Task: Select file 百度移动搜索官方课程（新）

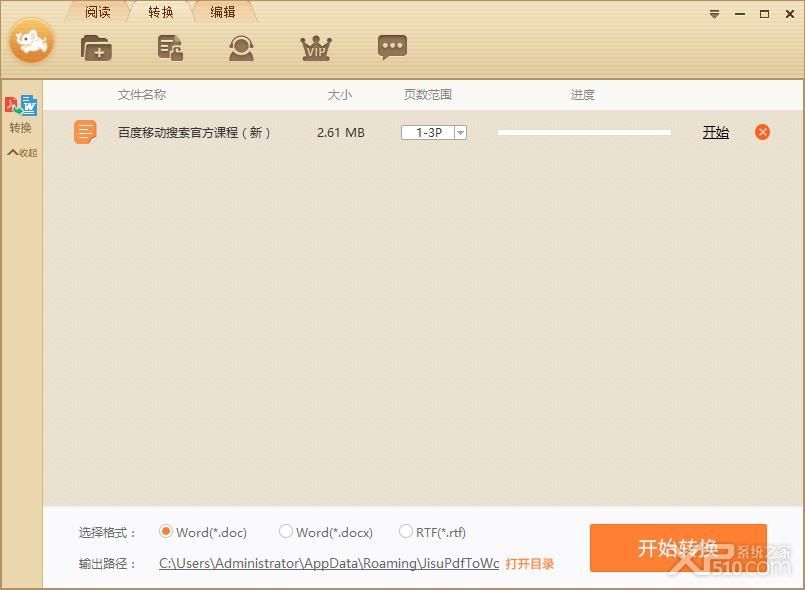Action: pyautogui.click(x=194, y=132)
